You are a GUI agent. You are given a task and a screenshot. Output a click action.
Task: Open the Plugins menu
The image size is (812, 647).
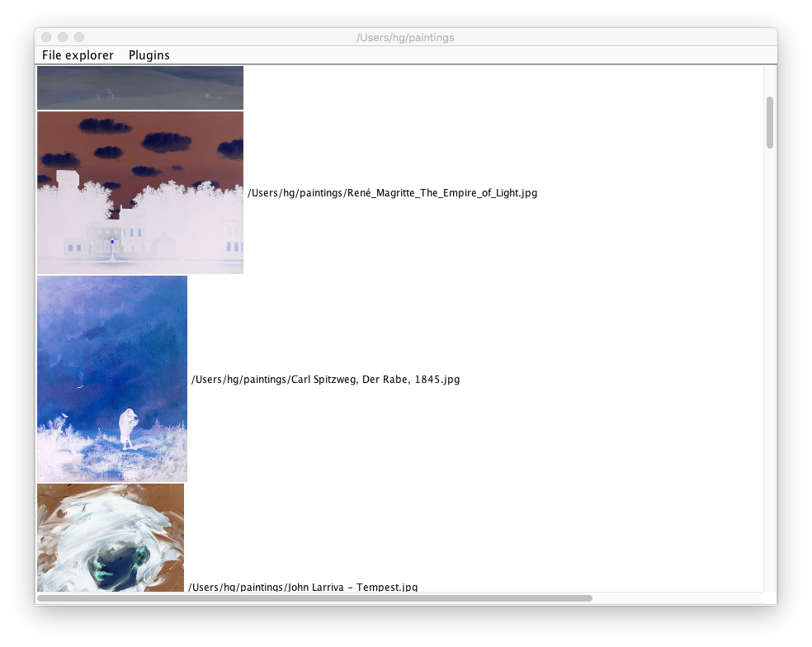click(149, 55)
